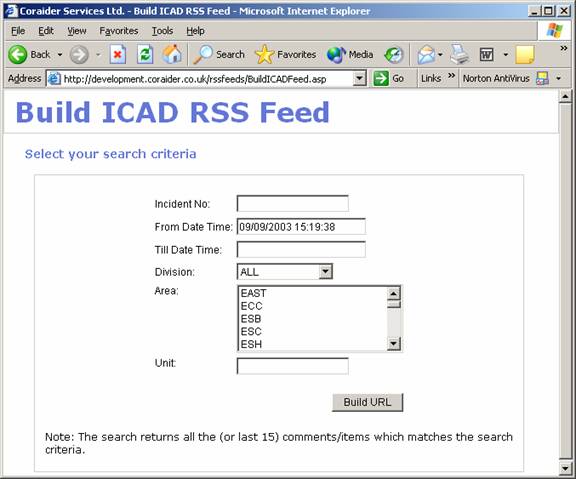Click the Area list scroll down arrow
Screen dimensions: 576x479
pyautogui.click(x=393, y=344)
